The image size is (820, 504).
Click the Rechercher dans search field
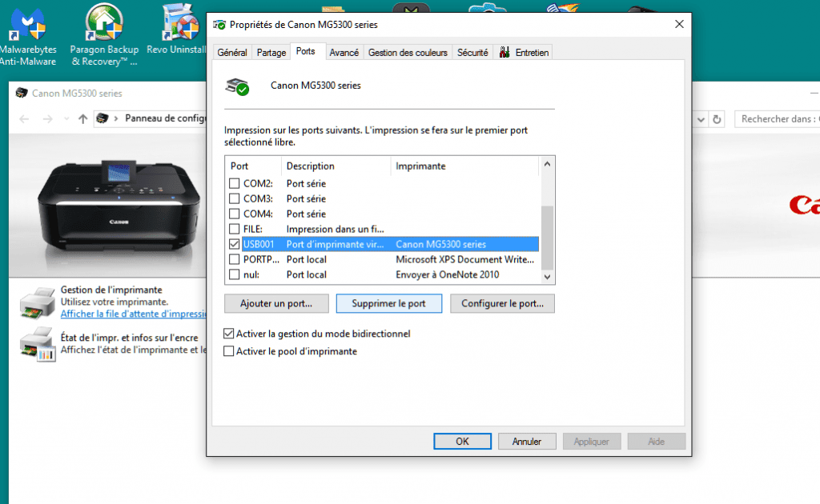click(777, 119)
